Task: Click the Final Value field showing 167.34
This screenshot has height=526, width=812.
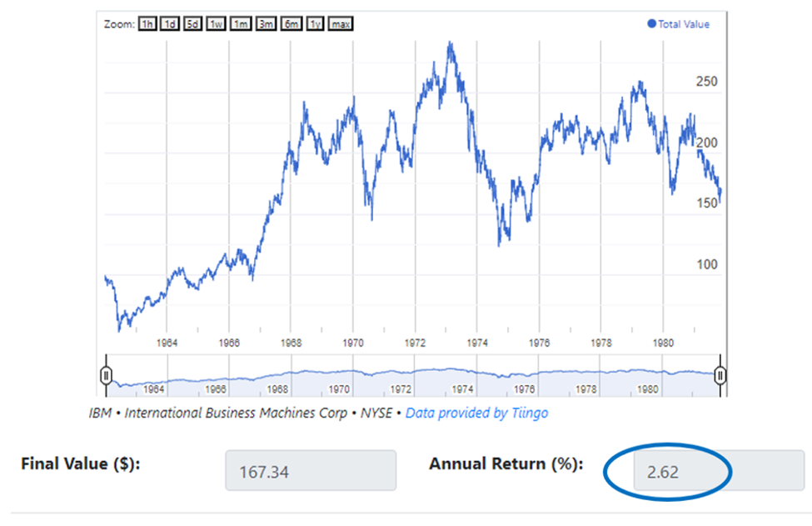Action: pos(310,473)
